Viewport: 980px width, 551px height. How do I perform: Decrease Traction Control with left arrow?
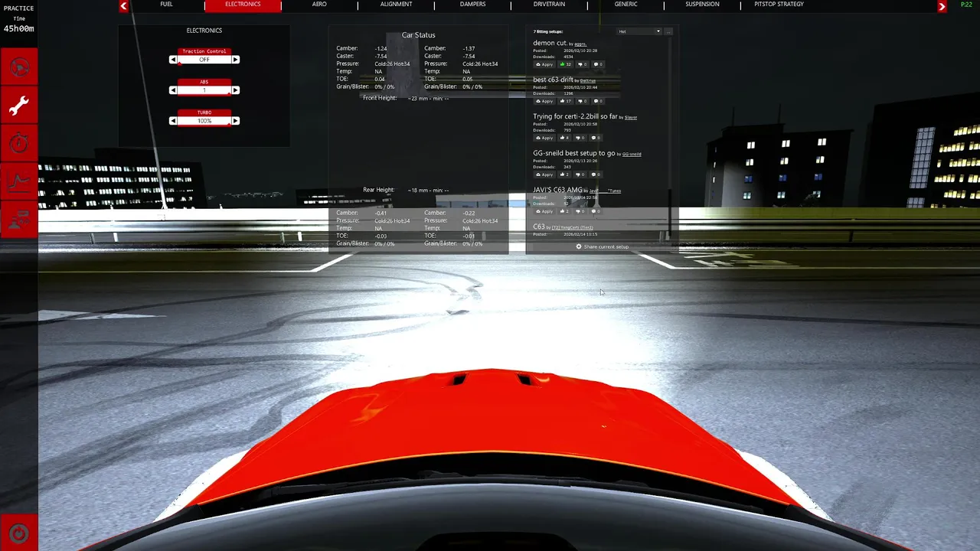(x=173, y=60)
